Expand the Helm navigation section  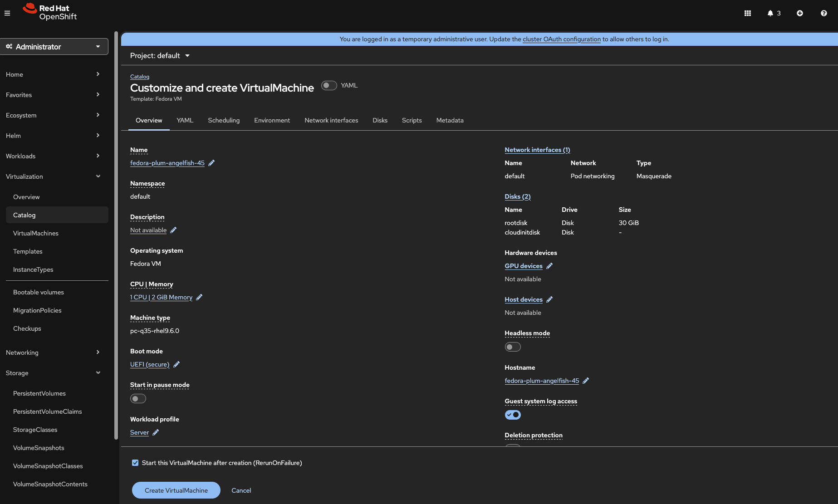(x=53, y=136)
